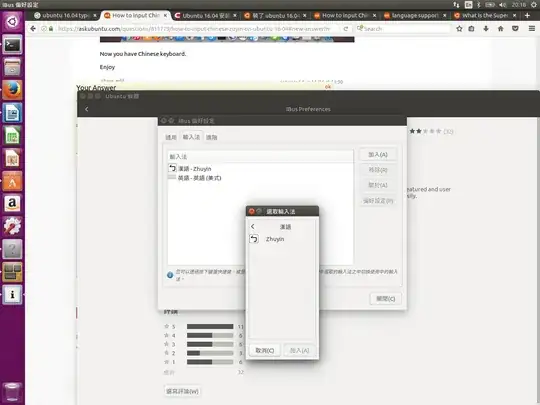Click Firefox back navigation arrow
The width and height of the screenshot is (540, 405).
(33, 29)
